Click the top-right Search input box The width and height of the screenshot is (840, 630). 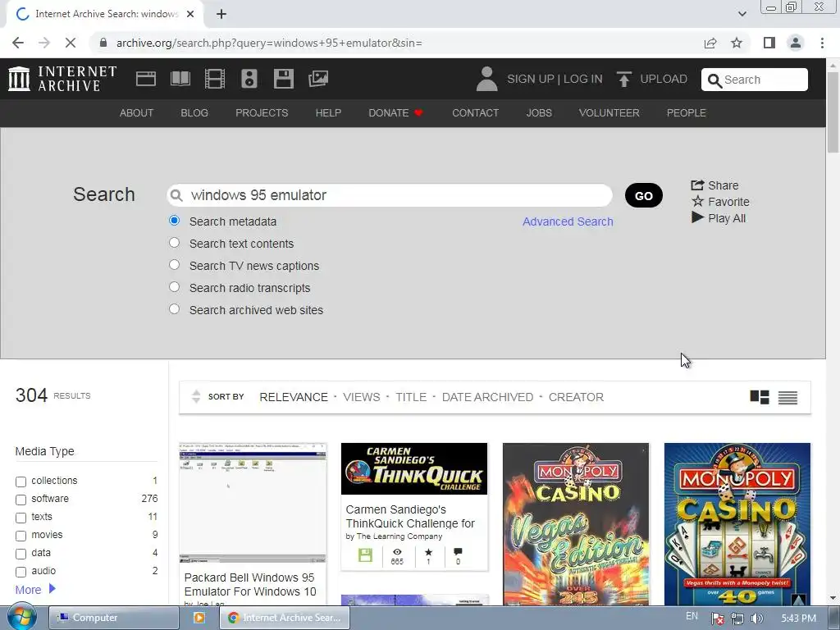(755, 80)
